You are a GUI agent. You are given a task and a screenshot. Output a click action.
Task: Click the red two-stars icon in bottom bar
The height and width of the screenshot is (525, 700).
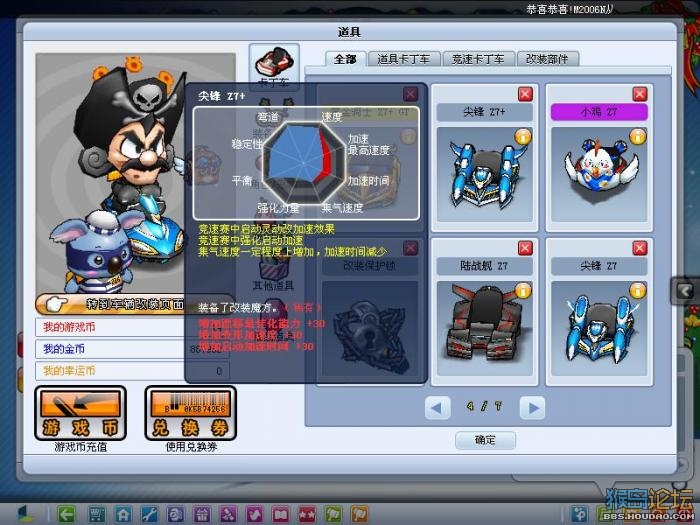(x=307, y=515)
